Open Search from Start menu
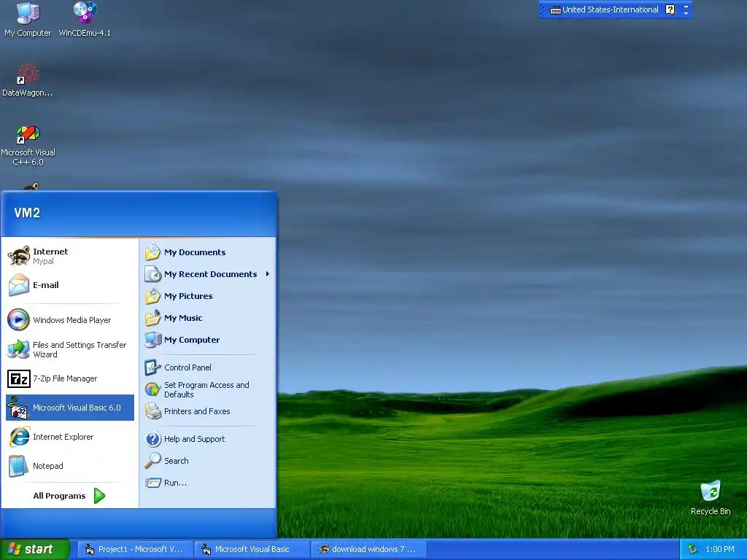This screenshot has width=747, height=560. (x=208, y=461)
